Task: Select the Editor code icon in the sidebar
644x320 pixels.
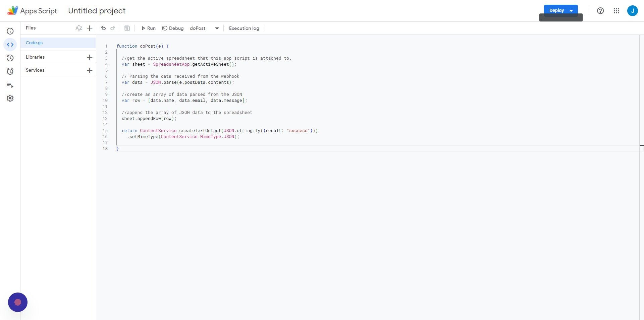Action: point(10,44)
